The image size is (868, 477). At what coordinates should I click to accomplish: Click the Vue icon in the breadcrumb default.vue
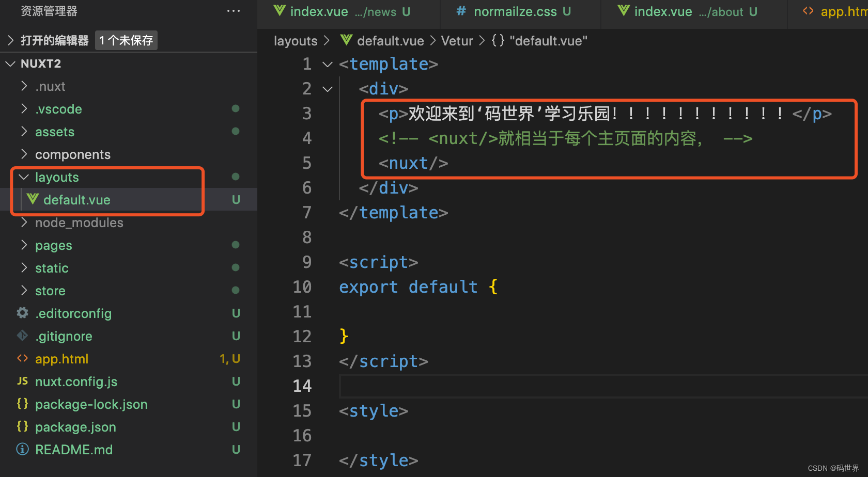(x=347, y=40)
